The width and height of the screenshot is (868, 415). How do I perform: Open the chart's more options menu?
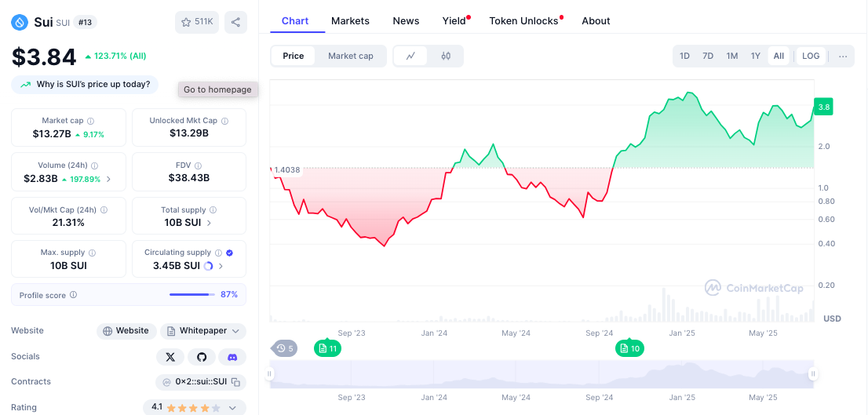[842, 56]
